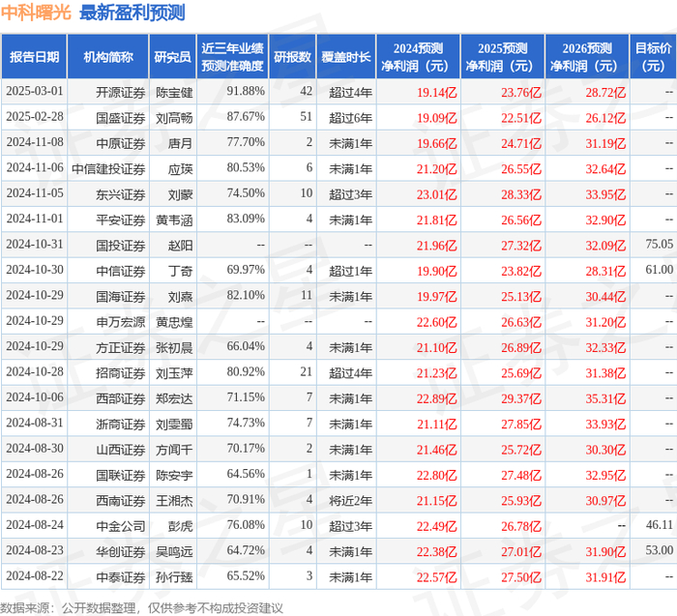Click the 覆盖时长 column header
Viewport: 677px width, 616px height.
click(x=346, y=57)
